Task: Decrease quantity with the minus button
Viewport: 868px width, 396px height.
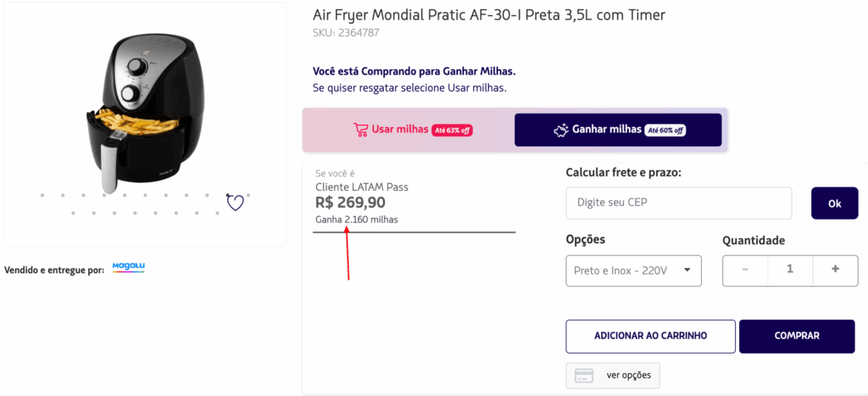Action: (x=745, y=270)
